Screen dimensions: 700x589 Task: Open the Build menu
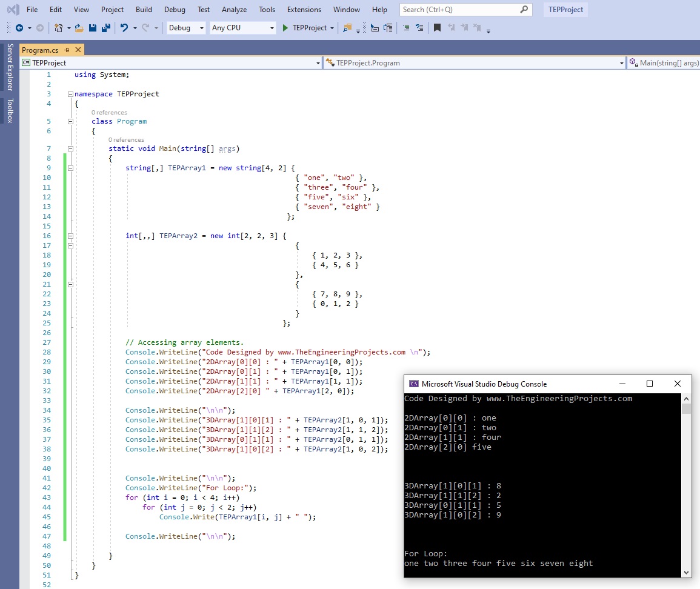click(144, 10)
